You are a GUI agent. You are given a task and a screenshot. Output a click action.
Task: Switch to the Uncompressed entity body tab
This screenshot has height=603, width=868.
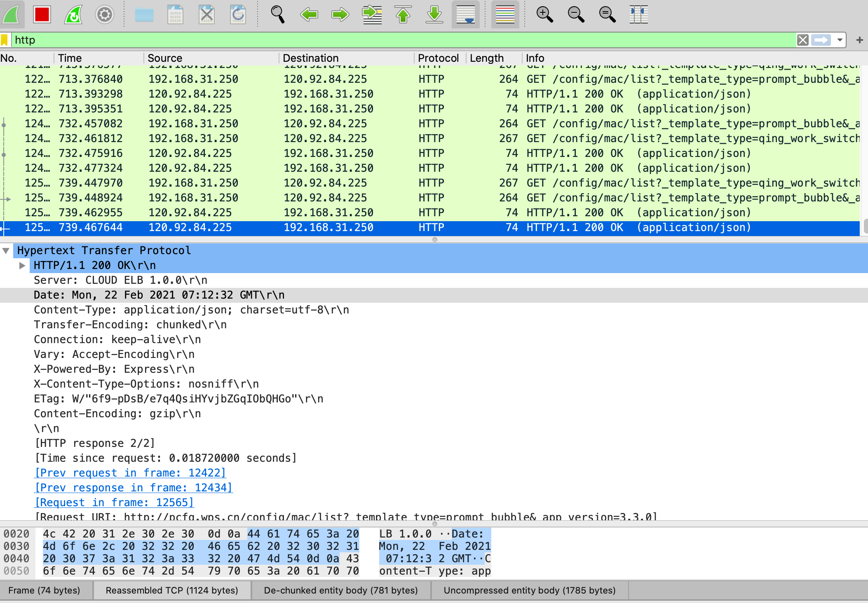click(529, 590)
